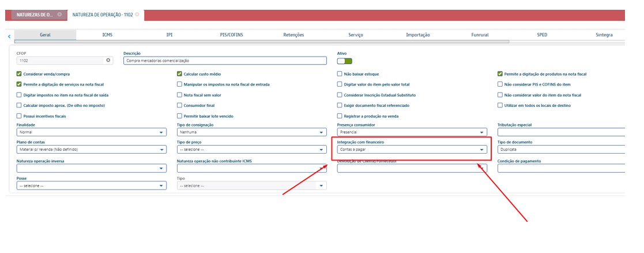Select the SPED tab
This screenshot has height=253, width=644.
[x=542, y=35]
